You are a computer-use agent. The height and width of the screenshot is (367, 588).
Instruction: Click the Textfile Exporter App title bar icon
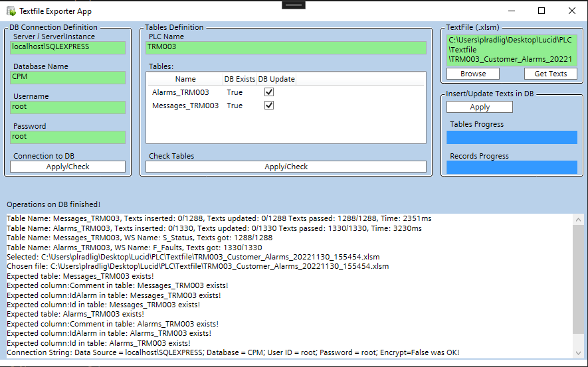(x=11, y=11)
